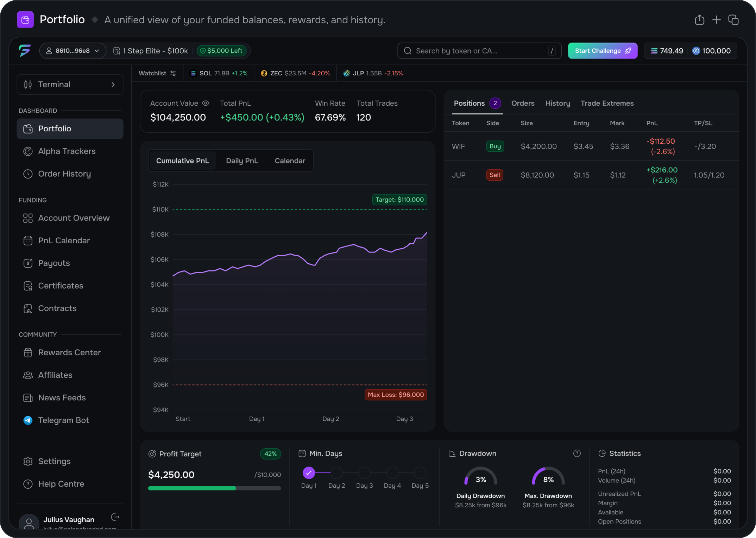The width and height of the screenshot is (756, 538).
Task: Toggle Account Value visibility eye icon
Action: click(x=206, y=103)
